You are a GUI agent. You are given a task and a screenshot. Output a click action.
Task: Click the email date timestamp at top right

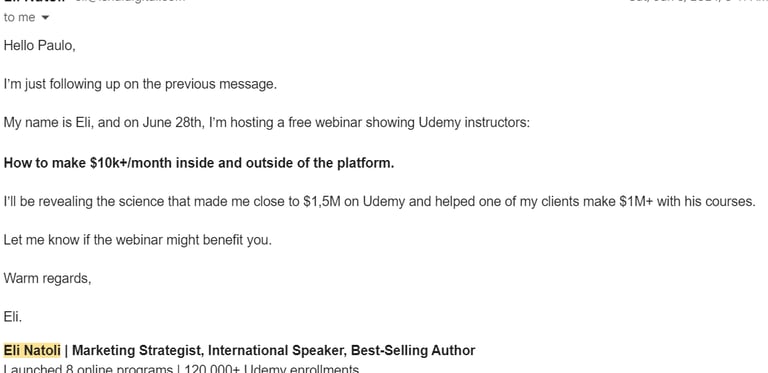(x=698, y=1)
